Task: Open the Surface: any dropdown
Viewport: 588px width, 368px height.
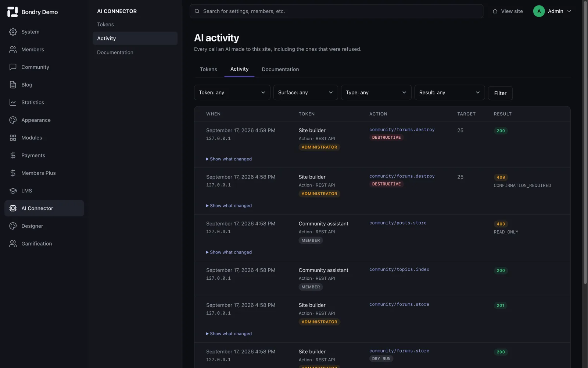Action: pos(305,92)
